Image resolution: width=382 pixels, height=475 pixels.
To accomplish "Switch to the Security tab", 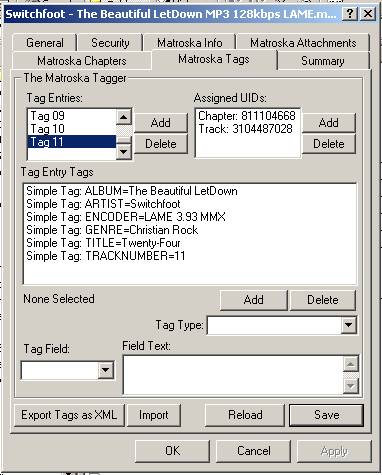I will point(110,43).
